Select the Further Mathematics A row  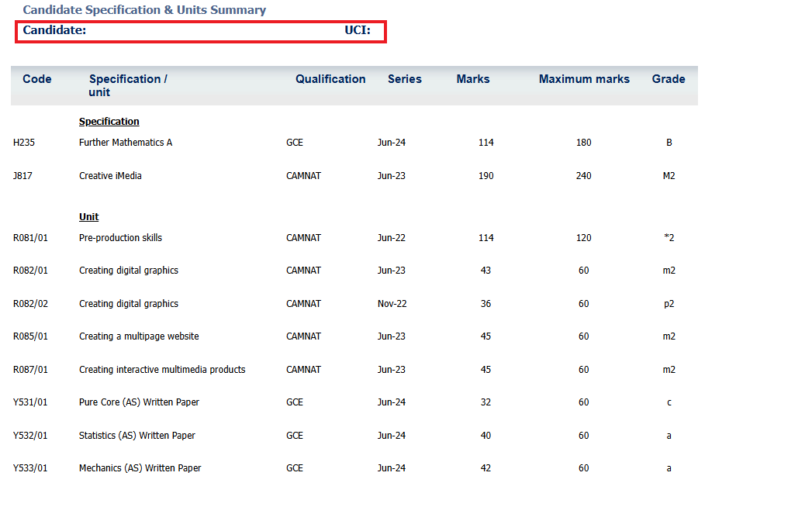[x=126, y=142]
